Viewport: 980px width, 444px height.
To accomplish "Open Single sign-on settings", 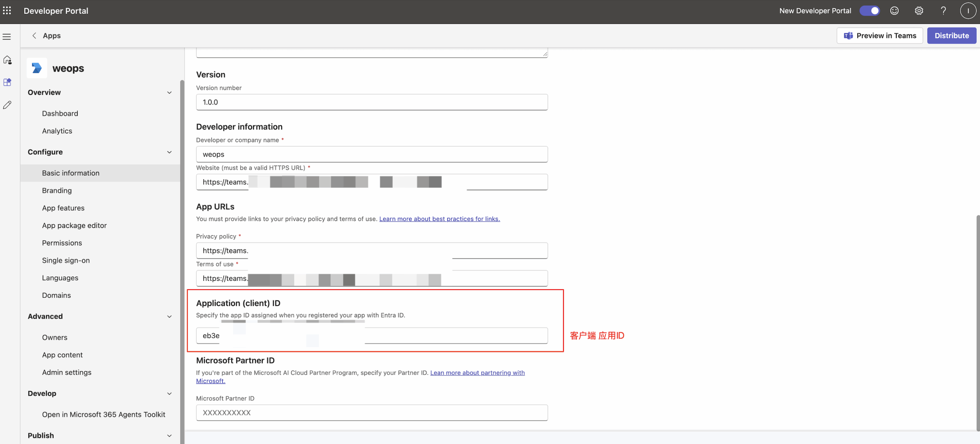I will point(66,261).
